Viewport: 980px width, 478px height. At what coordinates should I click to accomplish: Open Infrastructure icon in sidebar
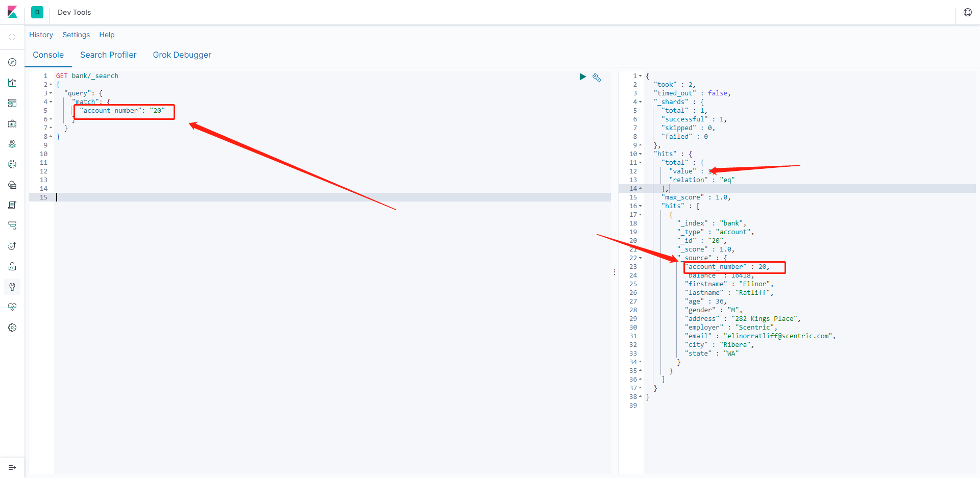12,185
